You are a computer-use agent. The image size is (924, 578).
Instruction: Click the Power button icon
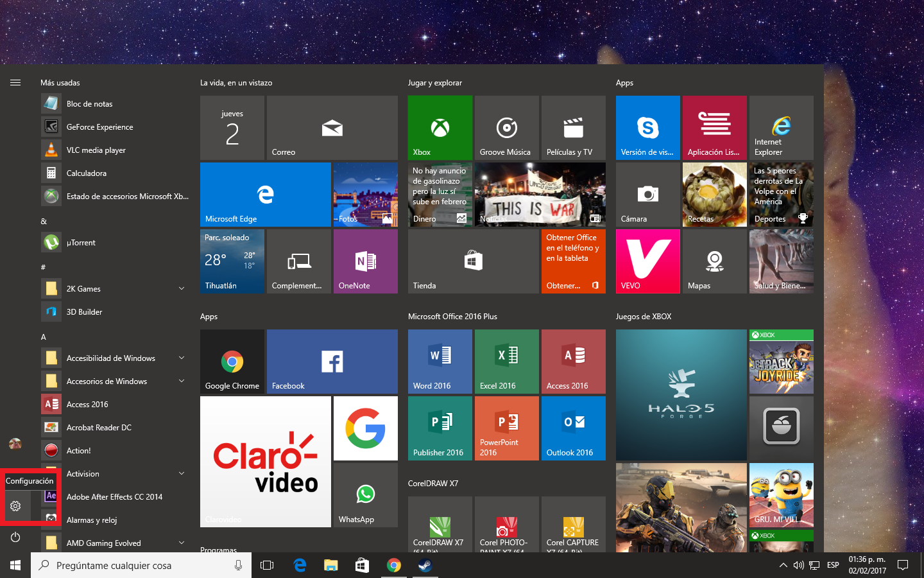point(15,537)
